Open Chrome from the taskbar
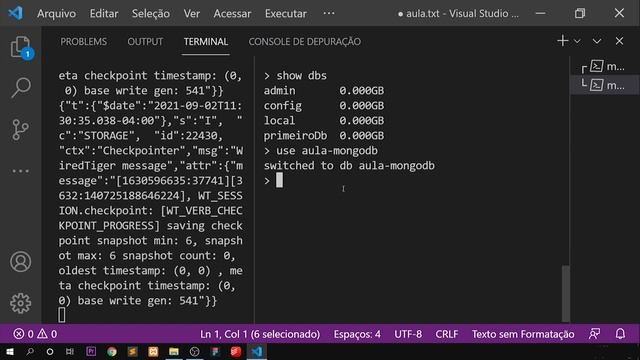Image resolution: width=640 pixels, height=360 pixels. pos(111,351)
